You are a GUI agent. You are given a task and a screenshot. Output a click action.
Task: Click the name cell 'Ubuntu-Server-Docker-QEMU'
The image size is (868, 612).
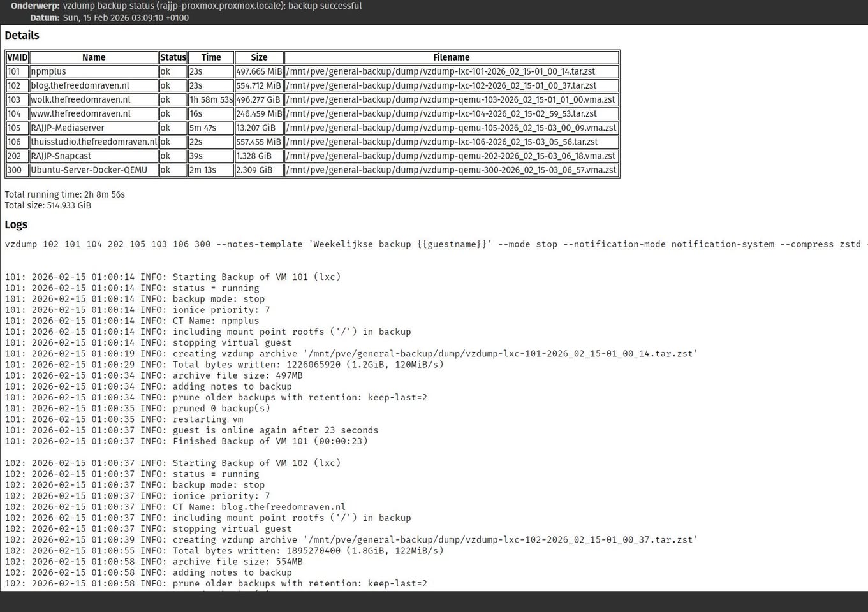(94, 170)
